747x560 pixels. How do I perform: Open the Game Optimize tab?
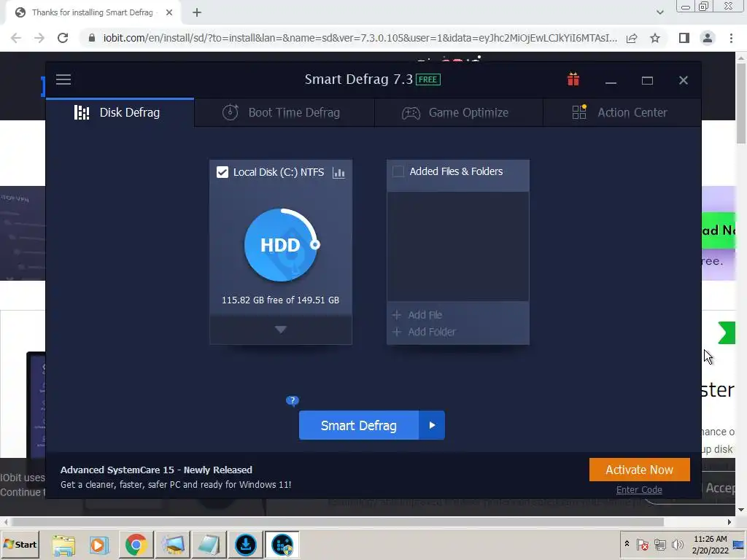click(x=458, y=113)
